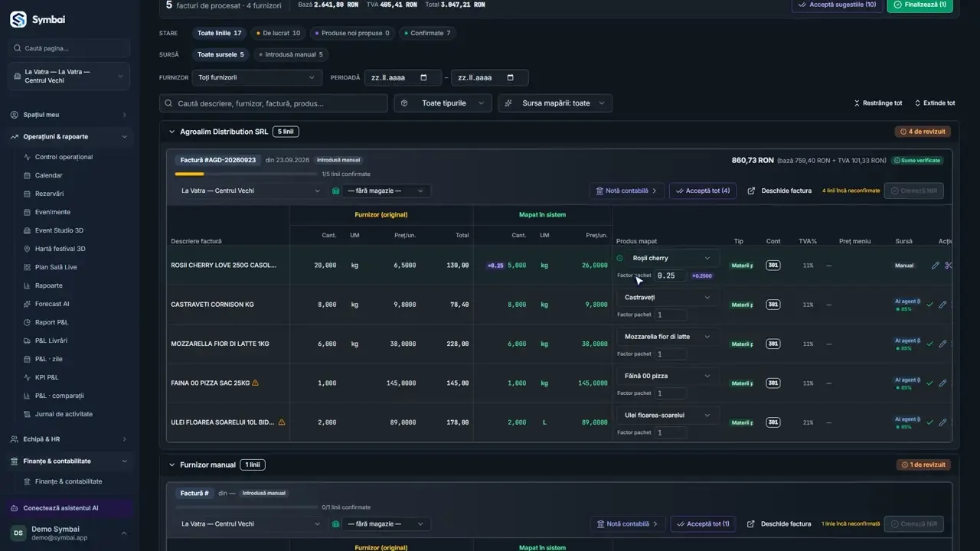Edit the CASTRAVETI CORNISON line pencil icon

pos(942,305)
